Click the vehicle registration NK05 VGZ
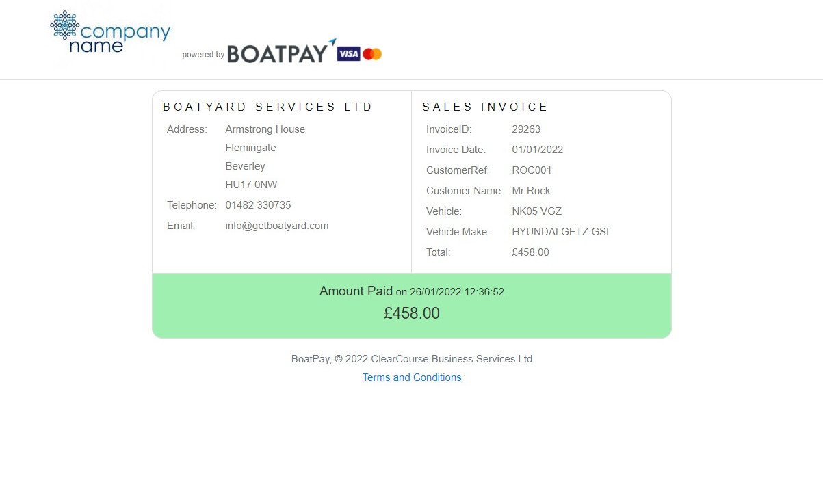This screenshot has height=504, width=823. point(537,211)
